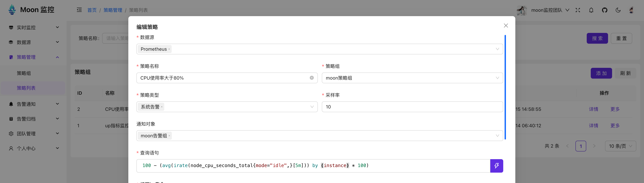Click the 刷新 button
The height and width of the screenshot is (183, 644).
pyautogui.click(x=626, y=73)
